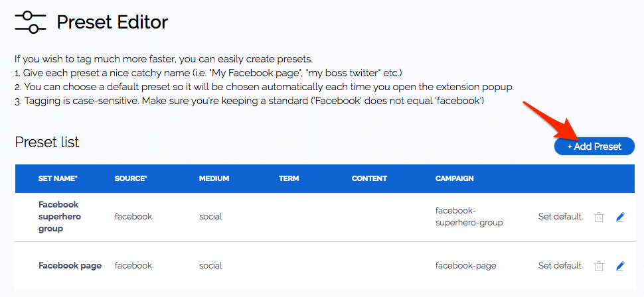The image size is (644, 297).
Task: Select the Facebook page name cell
Action: (70, 266)
